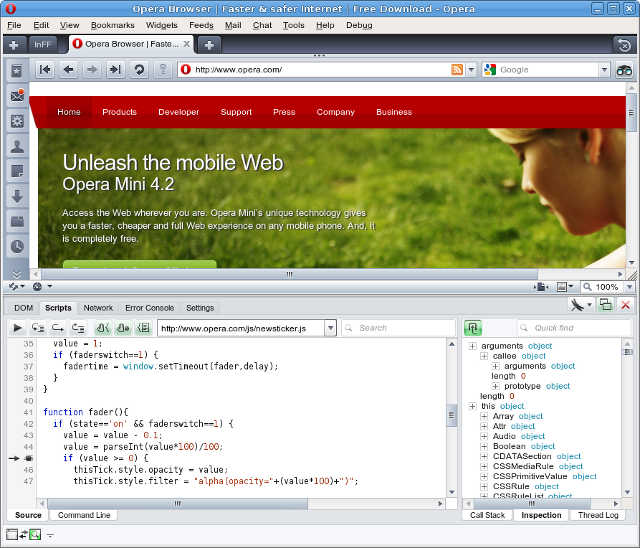Switch to the DOM tab
This screenshot has height=548, width=640.
tap(24, 308)
